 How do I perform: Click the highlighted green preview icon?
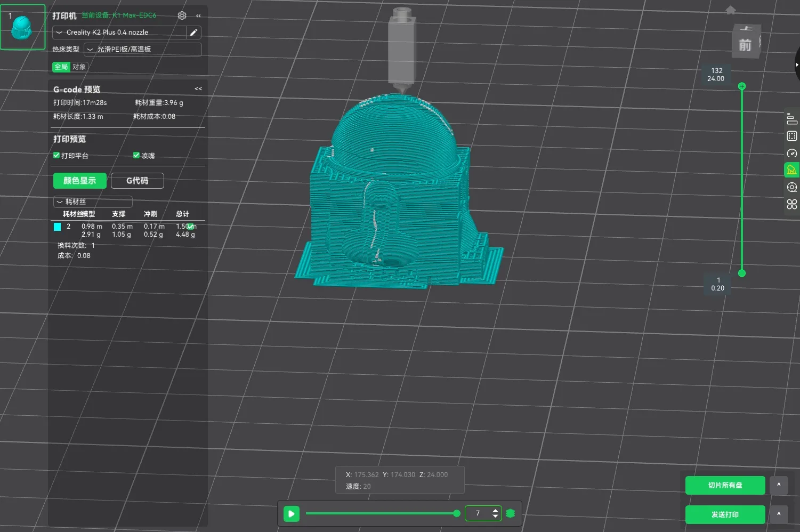click(x=791, y=170)
